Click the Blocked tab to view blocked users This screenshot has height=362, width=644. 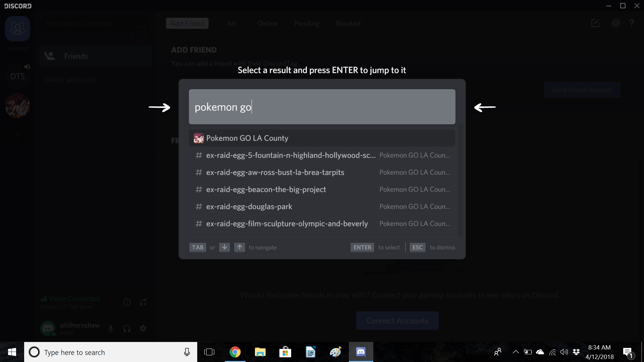[348, 23]
